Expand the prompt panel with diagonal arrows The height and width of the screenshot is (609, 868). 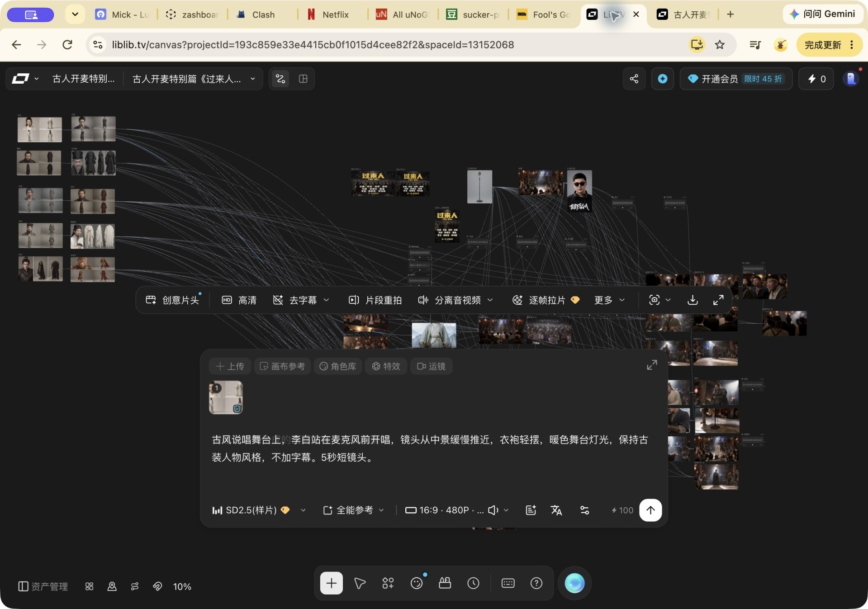pos(652,365)
